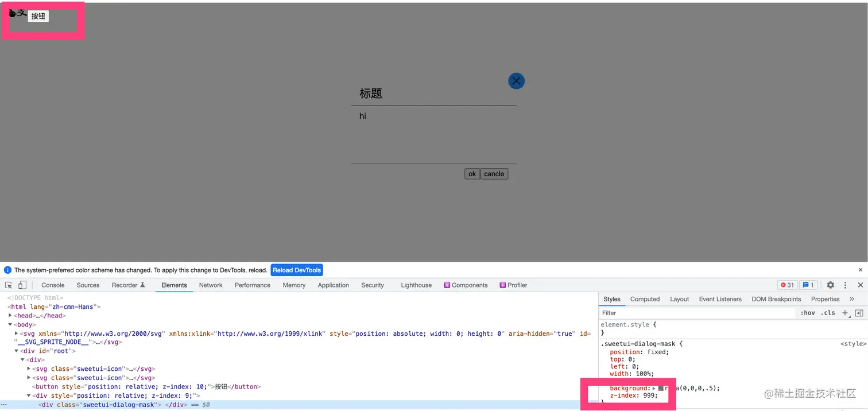Show more Styles sidebar tabs via chevron
Image resolution: width=868 pixels, height=411 pixels.
pyautogui.click(x=852, y=299)
